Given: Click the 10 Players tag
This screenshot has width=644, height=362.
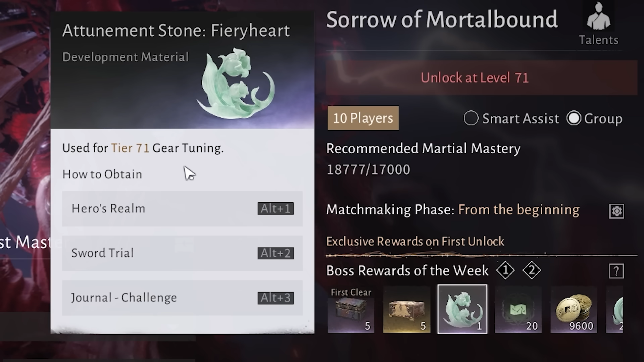Looking at the screenshot, I should click(363, 118).
